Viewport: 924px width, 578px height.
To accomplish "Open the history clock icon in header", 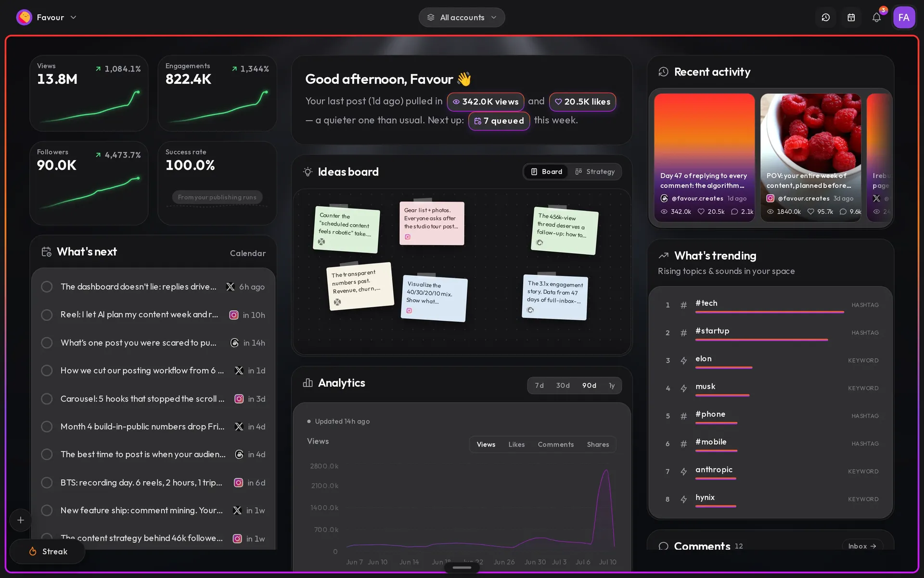I will pos(825,17).
